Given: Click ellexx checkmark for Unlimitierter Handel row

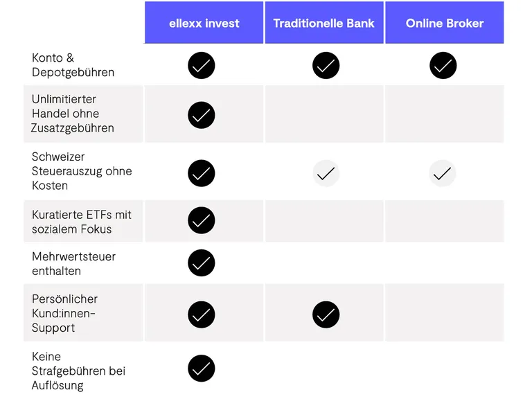Looking at the screenshot, I should pos(201,114).
